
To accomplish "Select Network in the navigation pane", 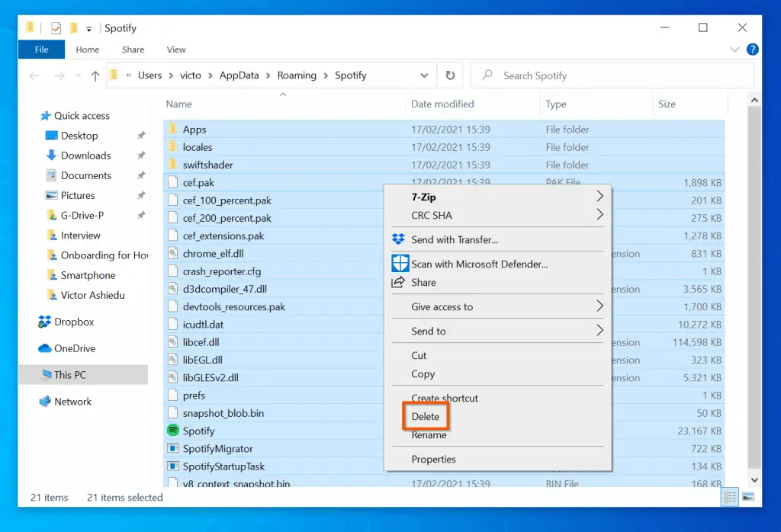I will (72, 402).
